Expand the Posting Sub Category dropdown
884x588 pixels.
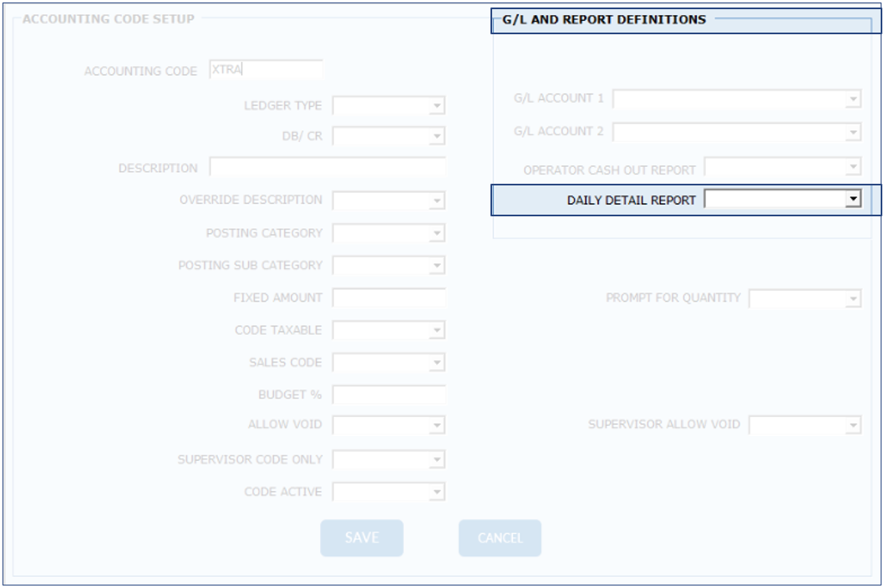pyautogui.click(x=436, y=266)
